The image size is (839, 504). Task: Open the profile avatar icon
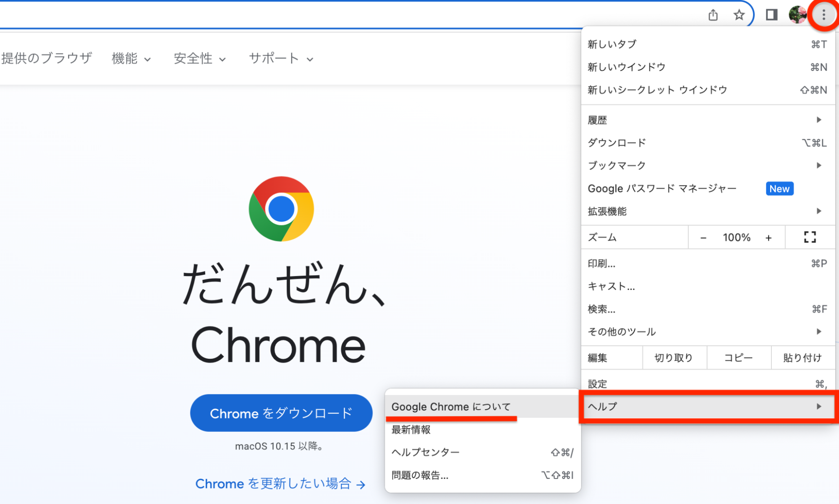[x=797, y=15]
